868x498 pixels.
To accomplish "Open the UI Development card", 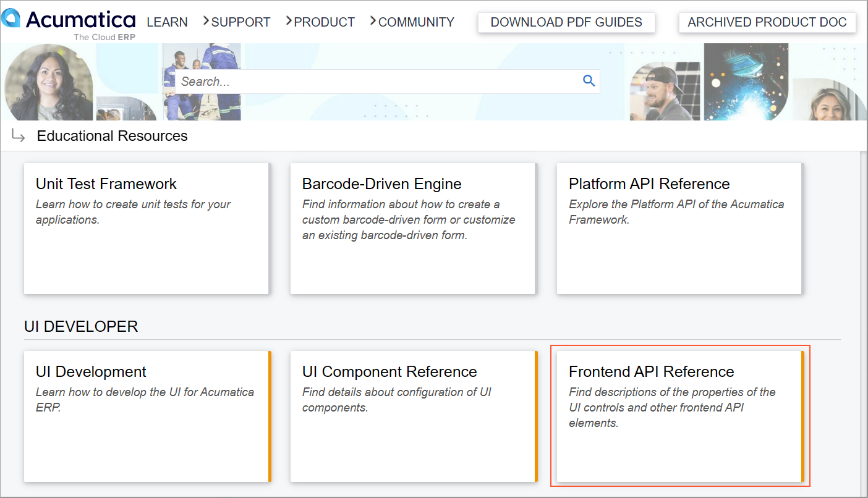I will [147, 416].
